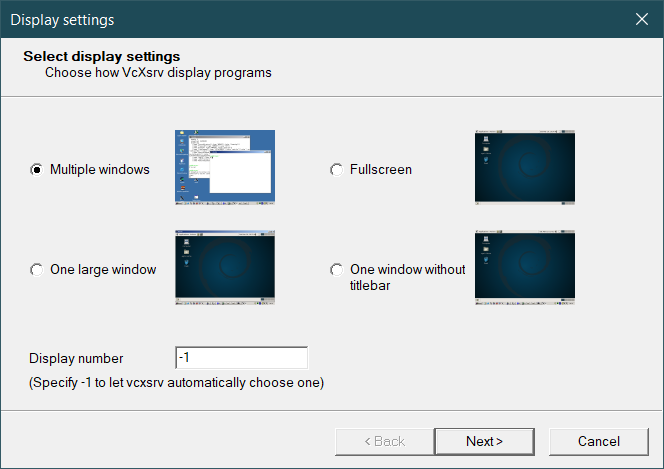
Task: Click the disabled < Back button
Action: tap(385, 441)
